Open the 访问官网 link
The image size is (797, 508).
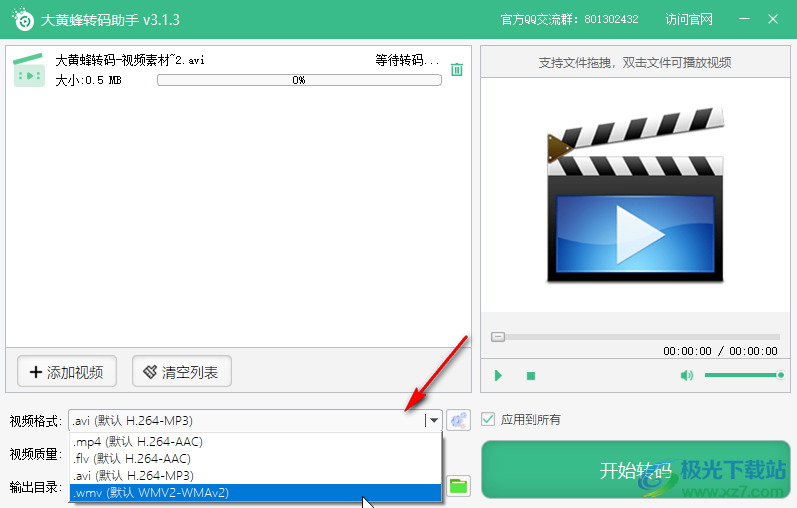pos(689,19)
